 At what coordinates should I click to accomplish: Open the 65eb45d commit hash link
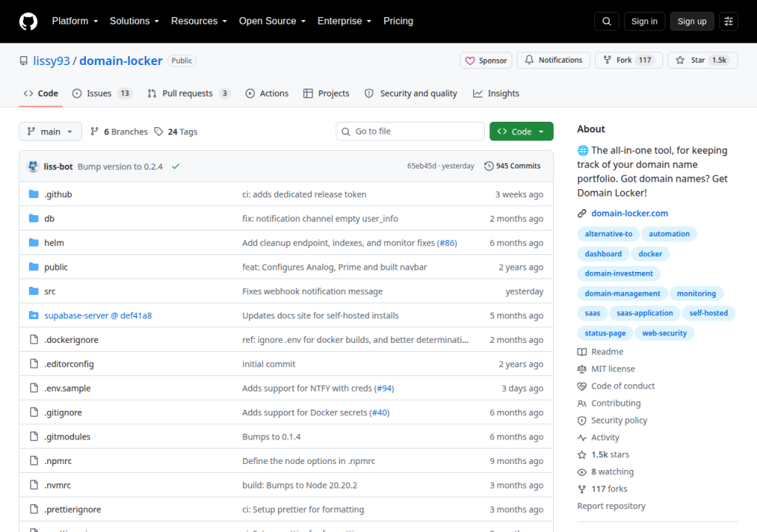(421, 166)
